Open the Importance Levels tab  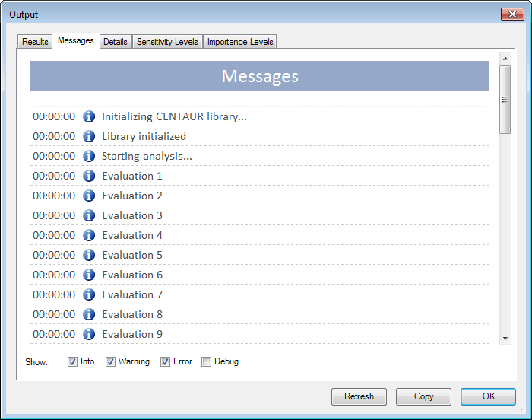point(240,42)
